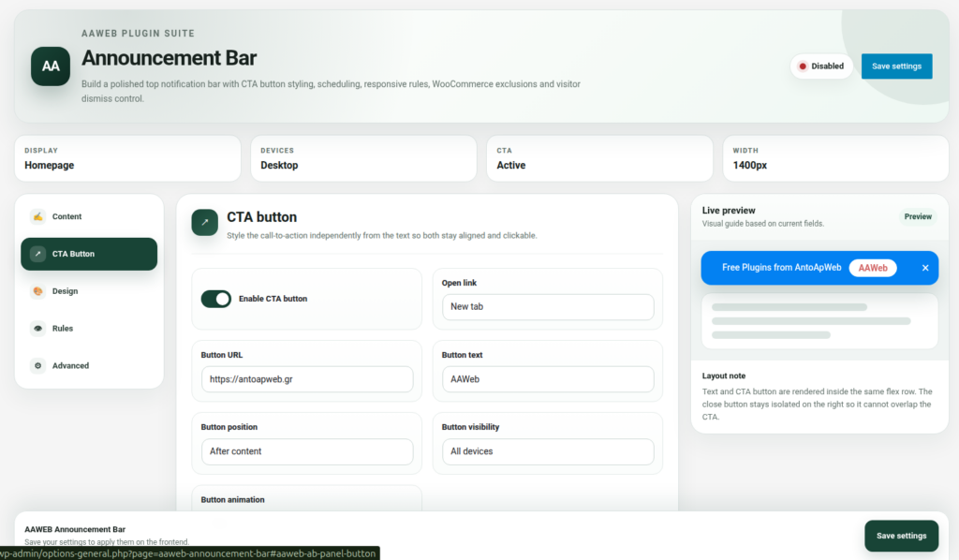Click the red Disabled status dot
The image size is (959, 560).
pos(803,66)
